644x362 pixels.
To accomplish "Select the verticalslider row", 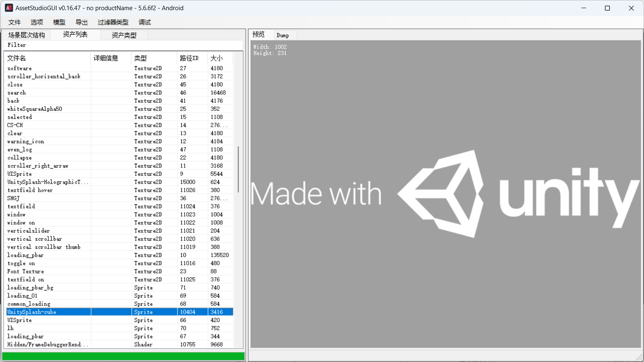I will pos(120,231).
